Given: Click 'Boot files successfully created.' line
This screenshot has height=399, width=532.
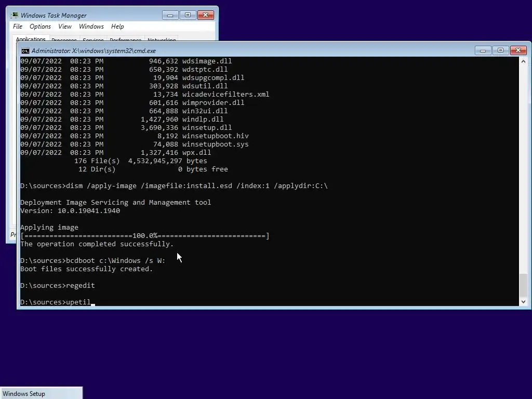Looking at the screenshot, I should [87, 269].
